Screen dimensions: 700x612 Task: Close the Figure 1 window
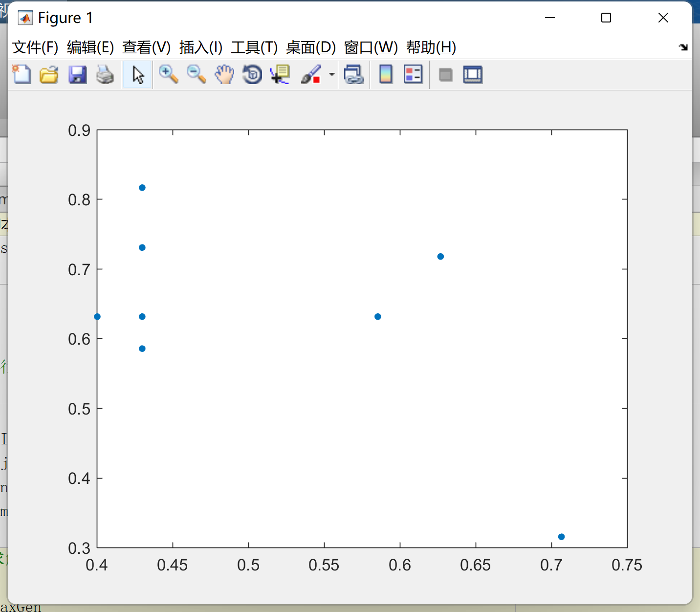pos(663,18)
